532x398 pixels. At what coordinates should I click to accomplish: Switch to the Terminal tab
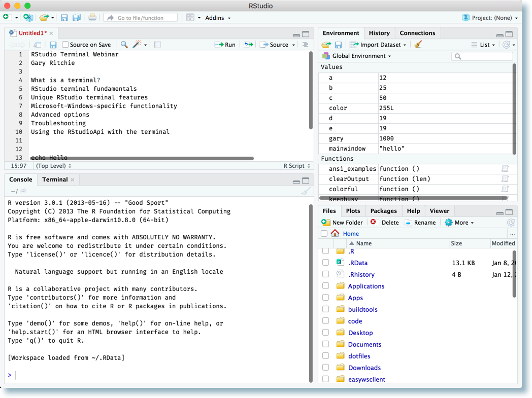coord(55,179)
